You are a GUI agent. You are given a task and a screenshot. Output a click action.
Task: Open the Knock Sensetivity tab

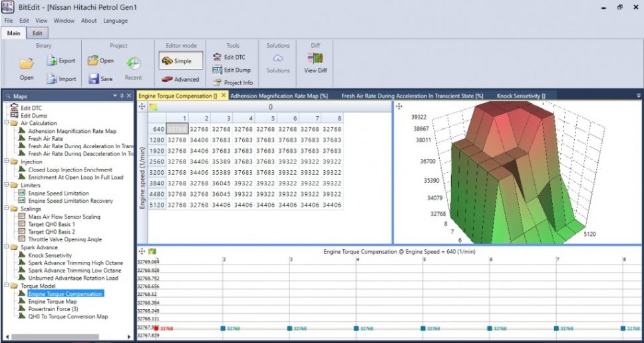coord(520,96)
